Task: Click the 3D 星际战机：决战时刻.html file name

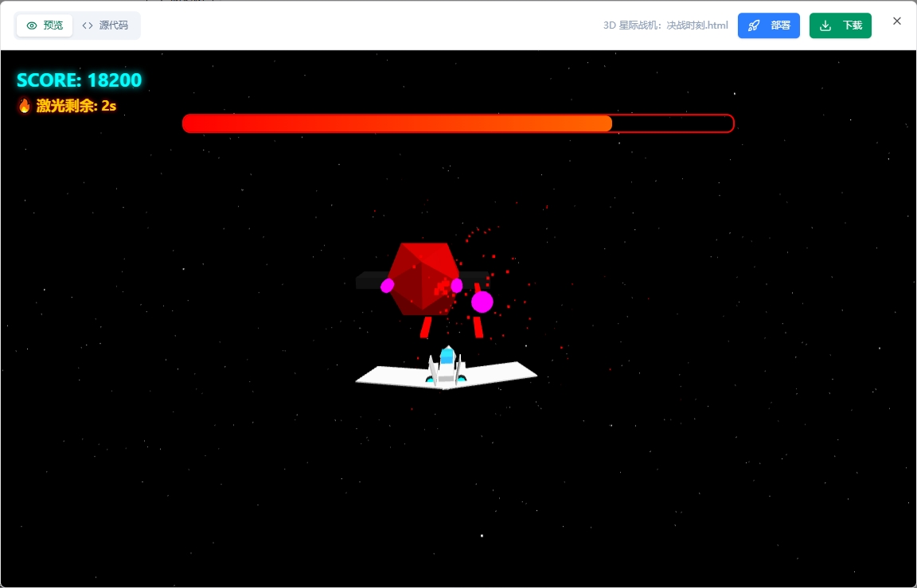Action: click(665, 25)
